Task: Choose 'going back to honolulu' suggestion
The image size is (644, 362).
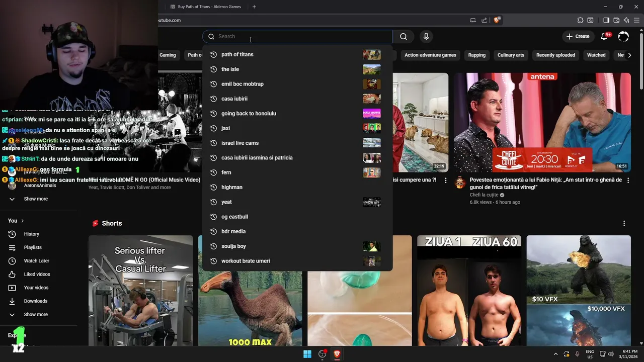Action: pyautogui.click(x=297, y=114)
